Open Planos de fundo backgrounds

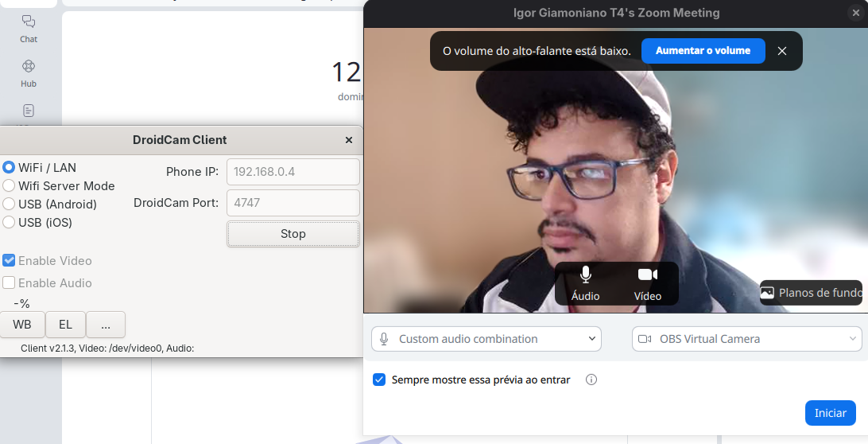(x=811, y=293)
